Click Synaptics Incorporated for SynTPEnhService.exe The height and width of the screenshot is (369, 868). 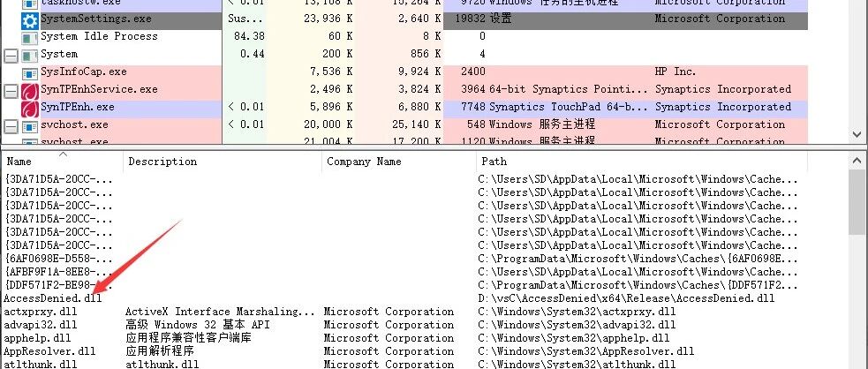[x=723, y=90]
